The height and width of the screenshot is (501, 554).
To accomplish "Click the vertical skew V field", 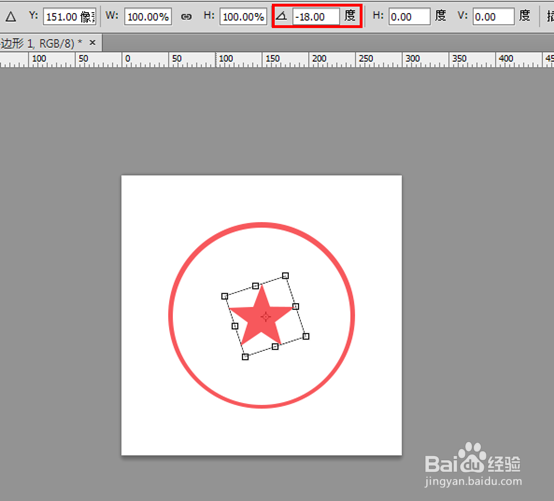I will 494,17.
